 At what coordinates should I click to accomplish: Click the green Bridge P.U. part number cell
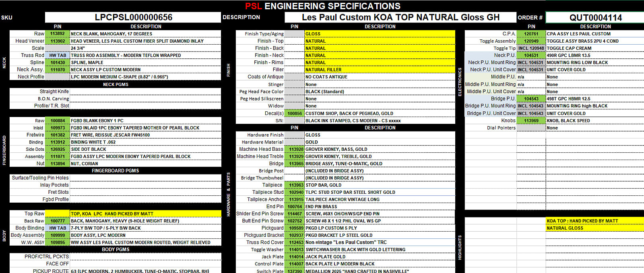pos(531,99)
